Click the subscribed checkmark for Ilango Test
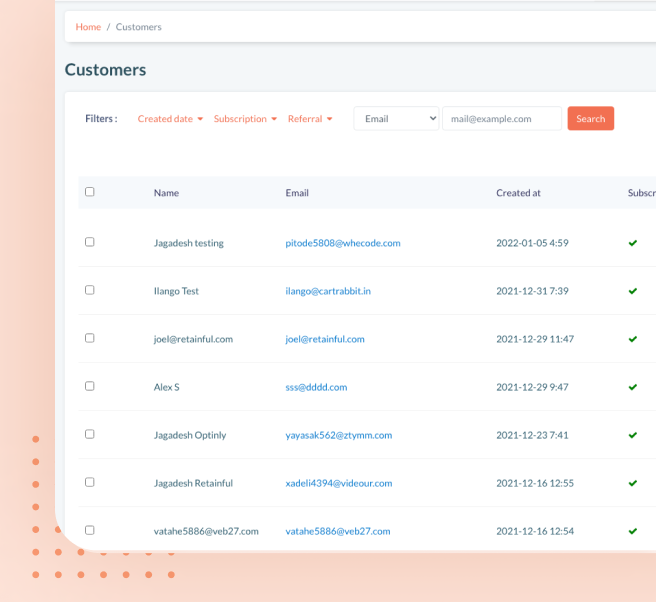This screenshot has height=602, width=656. [x=633, y=291]
